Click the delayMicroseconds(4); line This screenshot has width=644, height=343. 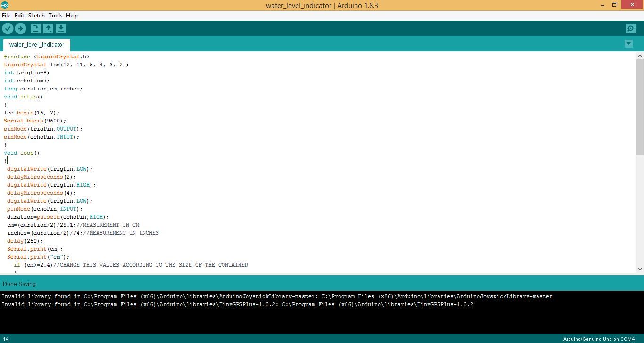pyautogui.click(x=41, y=193)
